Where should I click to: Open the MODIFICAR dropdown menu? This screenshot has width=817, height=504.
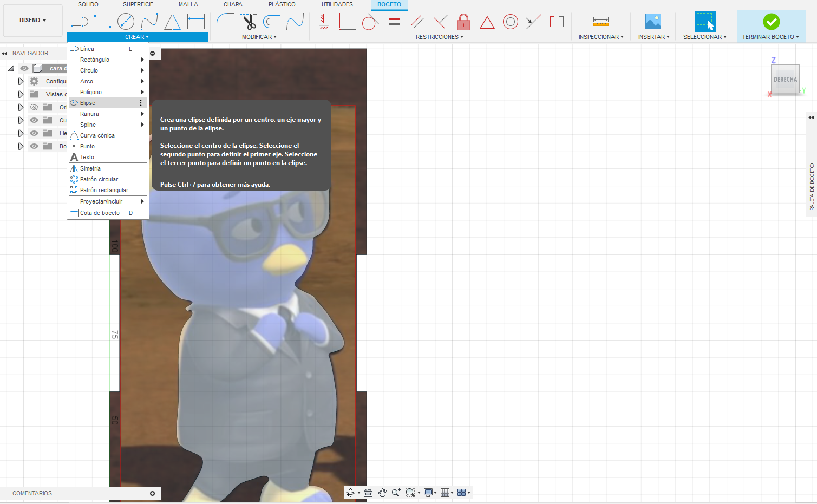point(259,37)
